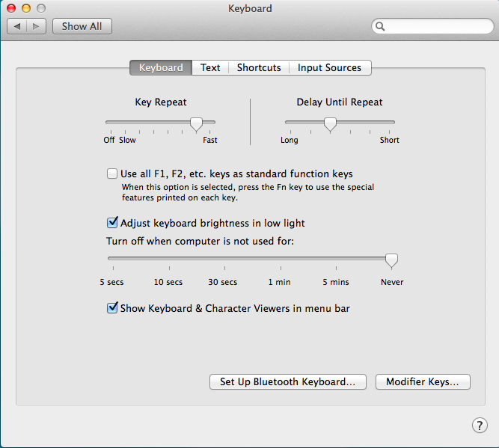Click the forward navigation arrow
499x448 pixels.
point(37,26)
